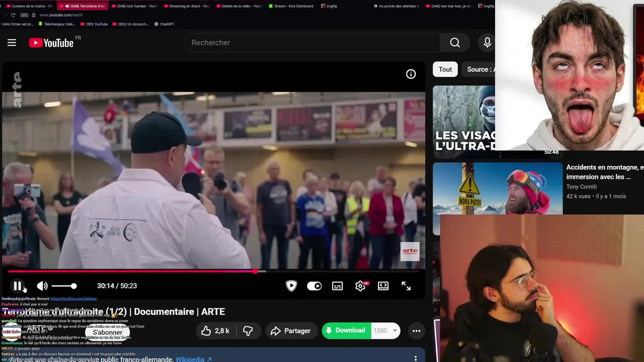Open the Accidents en montagne video title

pos(605,172)
